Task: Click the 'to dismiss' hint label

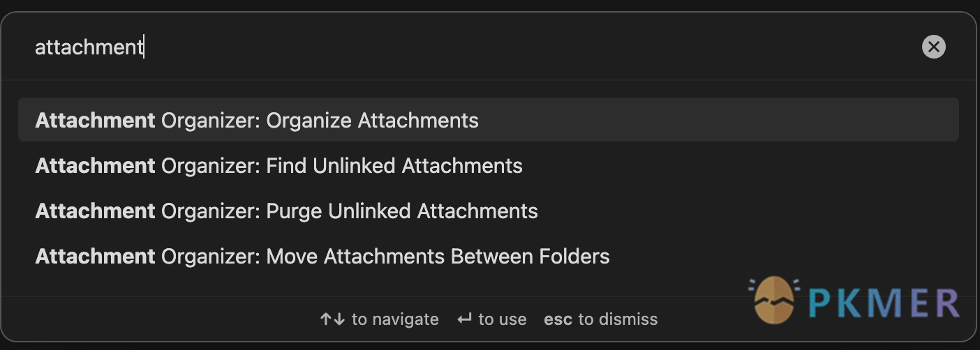Action: click(618, 319)
